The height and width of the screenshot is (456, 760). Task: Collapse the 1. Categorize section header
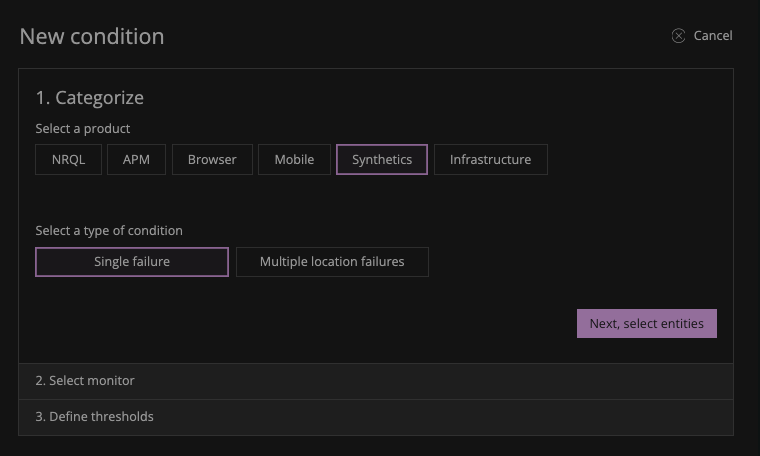point(90,98)
